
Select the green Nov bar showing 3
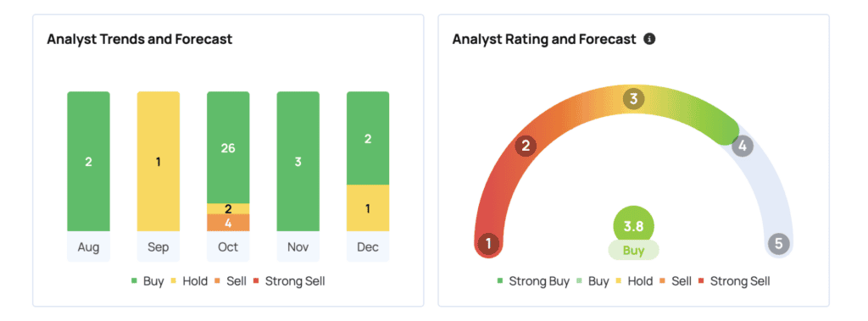[298, 161]
